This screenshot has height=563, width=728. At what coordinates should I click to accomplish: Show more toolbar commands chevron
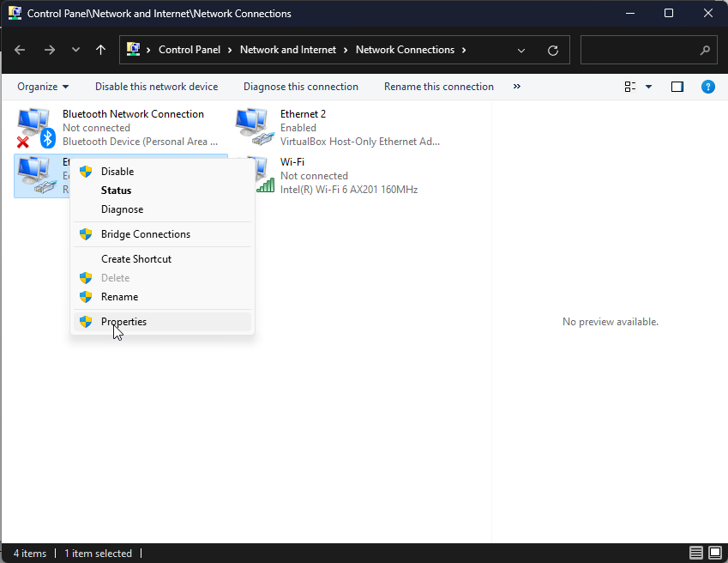click(517, 87)
